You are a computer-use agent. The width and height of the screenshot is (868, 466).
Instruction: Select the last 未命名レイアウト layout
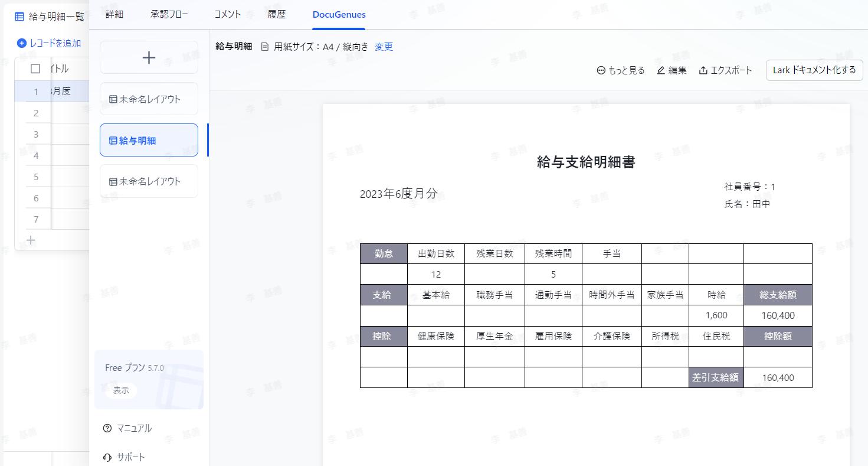pyautogui.click(x=149, y=181)
